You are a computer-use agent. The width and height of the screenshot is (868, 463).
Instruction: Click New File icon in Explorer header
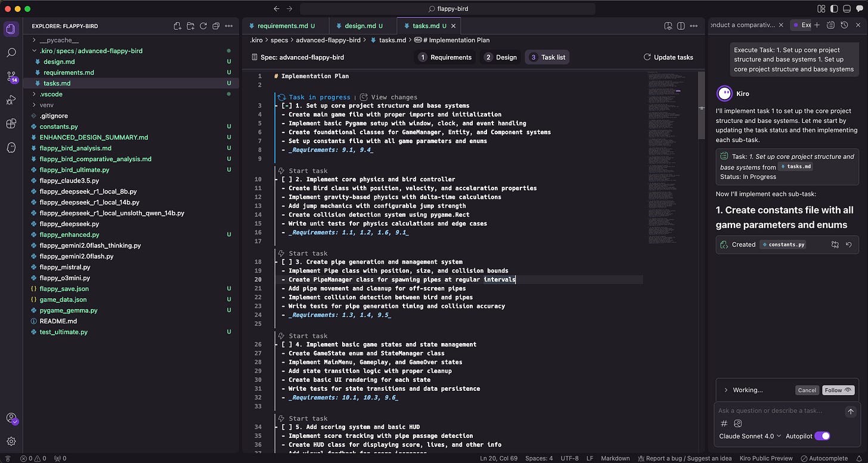click(178, 26)
